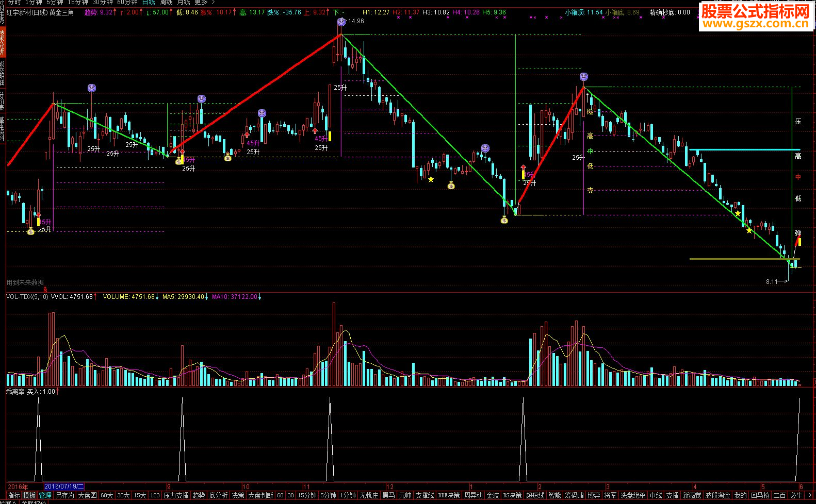The height and width of the screenshot is (504, 816).
Task: Switch to 15分钟 period at top
Action: point(78,3)
